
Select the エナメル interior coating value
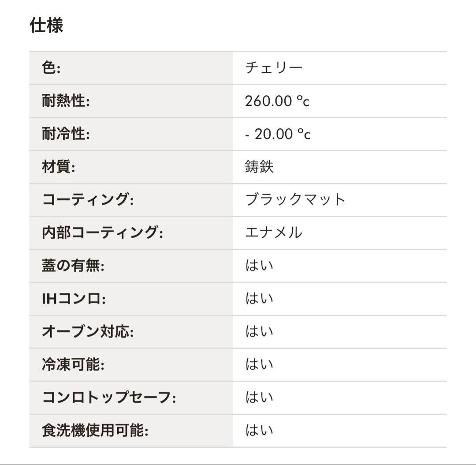coord(274,232)
